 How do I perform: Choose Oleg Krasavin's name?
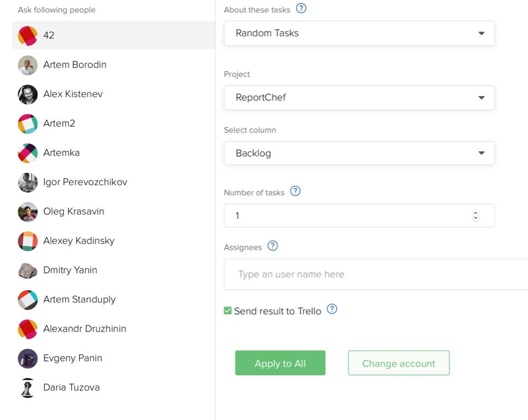click(x=74, y=212)
